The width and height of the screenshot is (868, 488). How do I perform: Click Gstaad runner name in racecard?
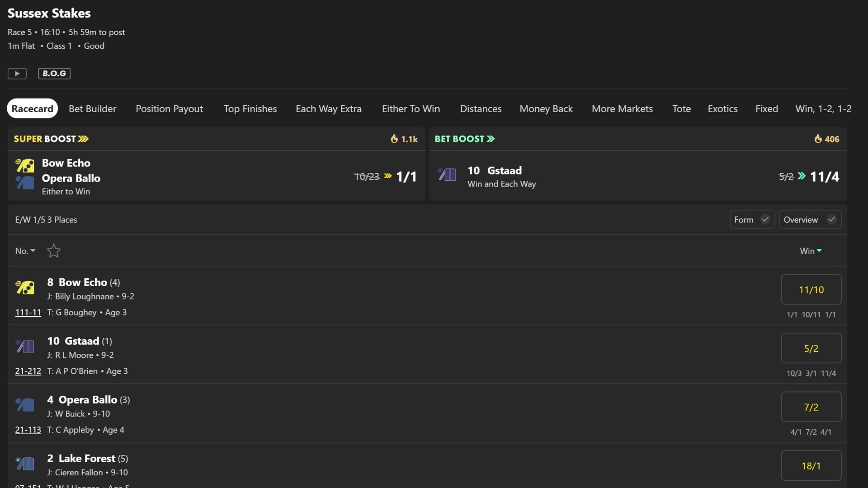point(82,341)
